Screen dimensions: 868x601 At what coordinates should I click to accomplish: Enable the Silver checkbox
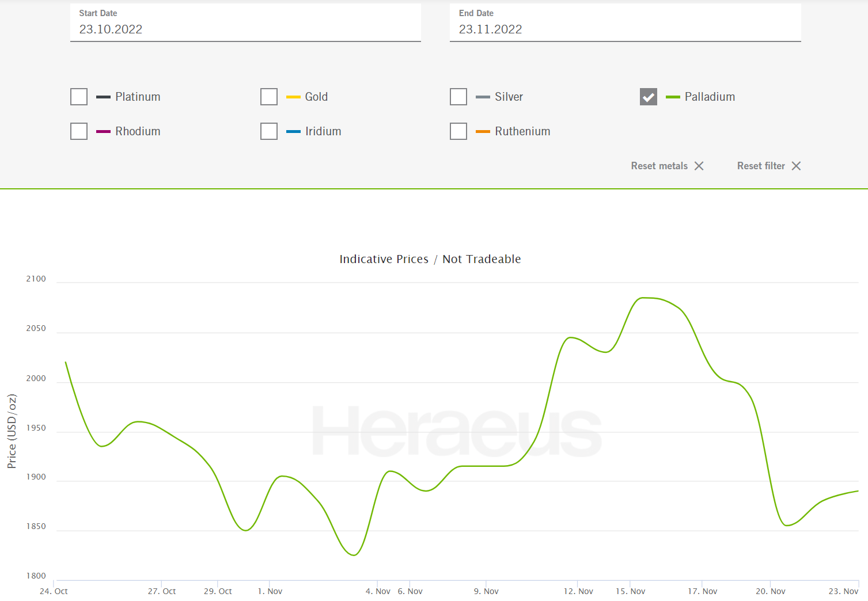[458, 97]
